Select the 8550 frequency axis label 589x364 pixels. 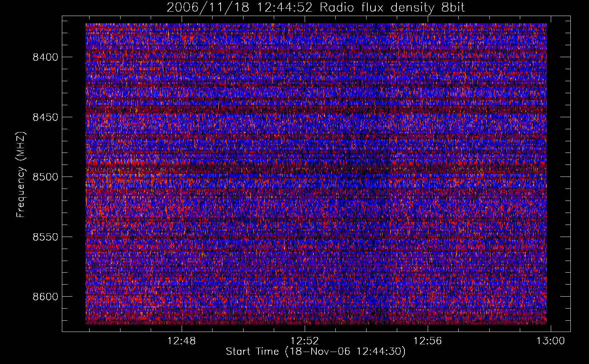tap(46, 237)
